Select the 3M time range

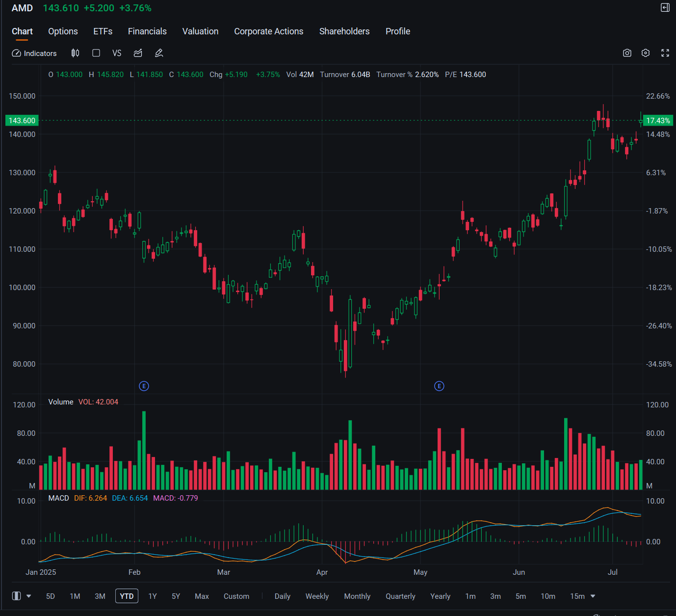(100, 596)
